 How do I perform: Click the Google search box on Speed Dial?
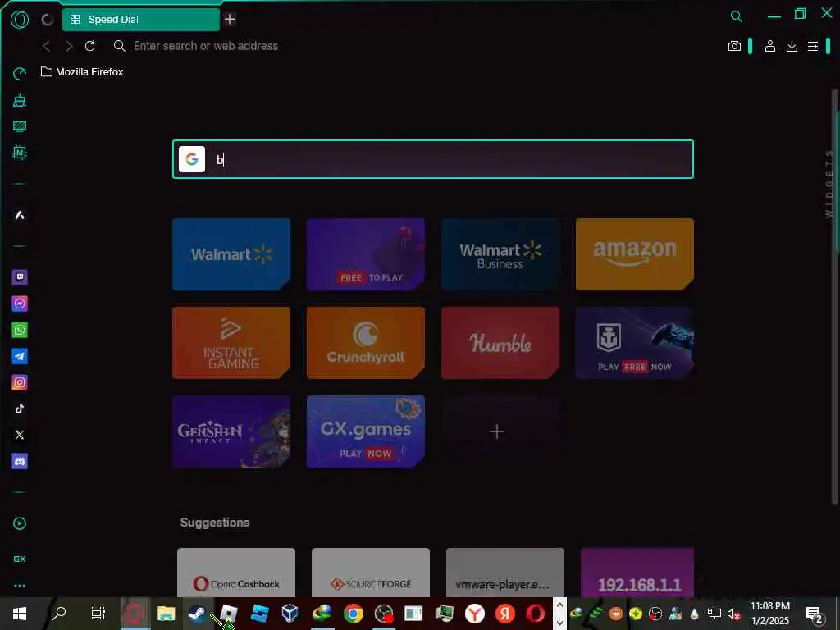coord(433,159)
